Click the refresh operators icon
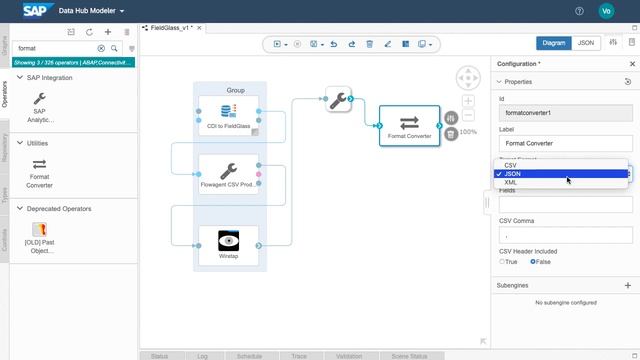The width and height of the screenshot is (640, 360). (x=89, y=32)
